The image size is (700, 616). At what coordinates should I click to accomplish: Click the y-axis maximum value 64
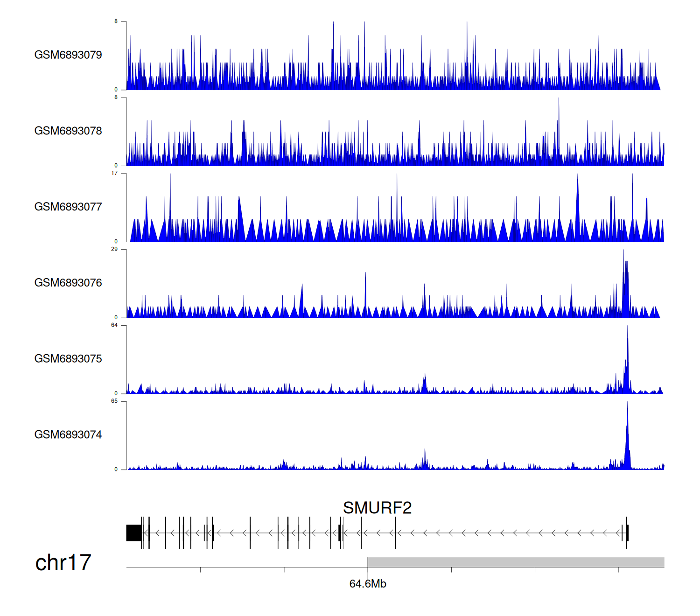pyautogui.click(x=114, y=325)
